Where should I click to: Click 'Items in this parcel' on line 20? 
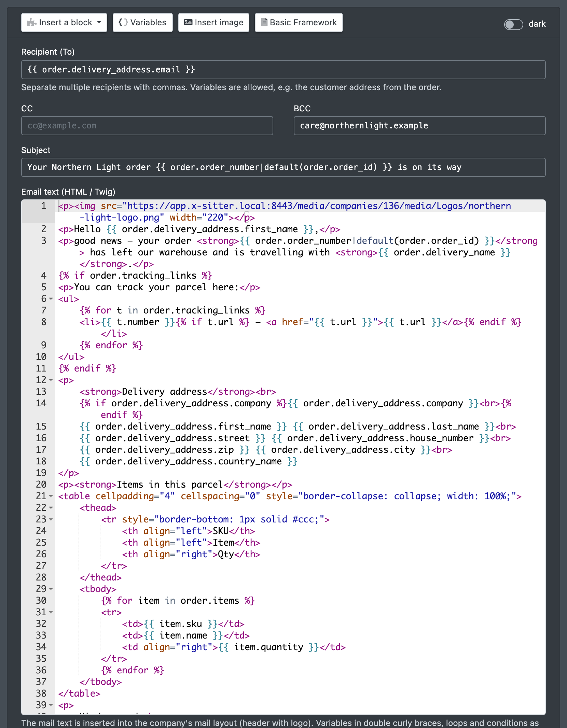click(170, 485)
